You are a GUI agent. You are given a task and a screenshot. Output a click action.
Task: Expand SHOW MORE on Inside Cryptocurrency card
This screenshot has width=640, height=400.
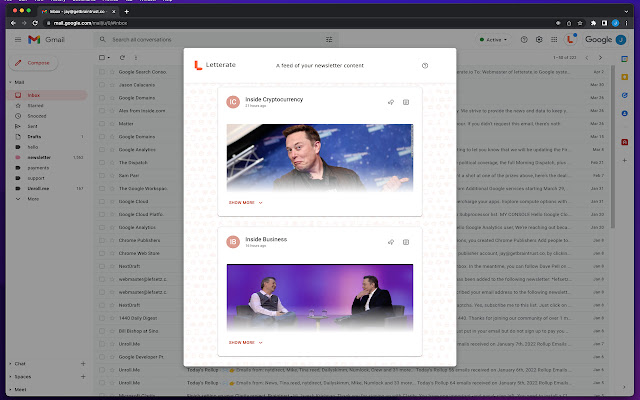pyautogui.click(x=245, y=202)
